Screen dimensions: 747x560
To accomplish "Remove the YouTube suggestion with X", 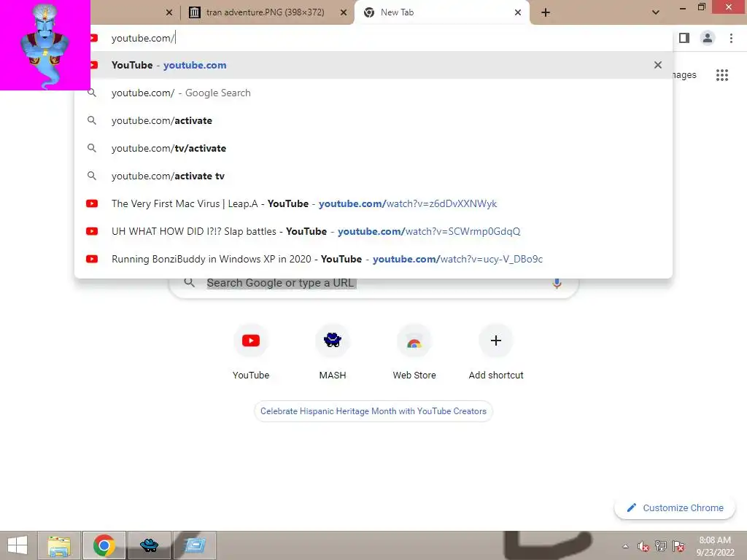I will coord(658,65).
